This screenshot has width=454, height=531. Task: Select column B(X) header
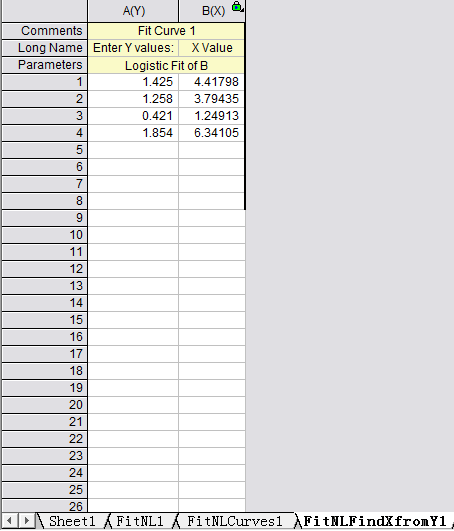(x=212, y=11)
